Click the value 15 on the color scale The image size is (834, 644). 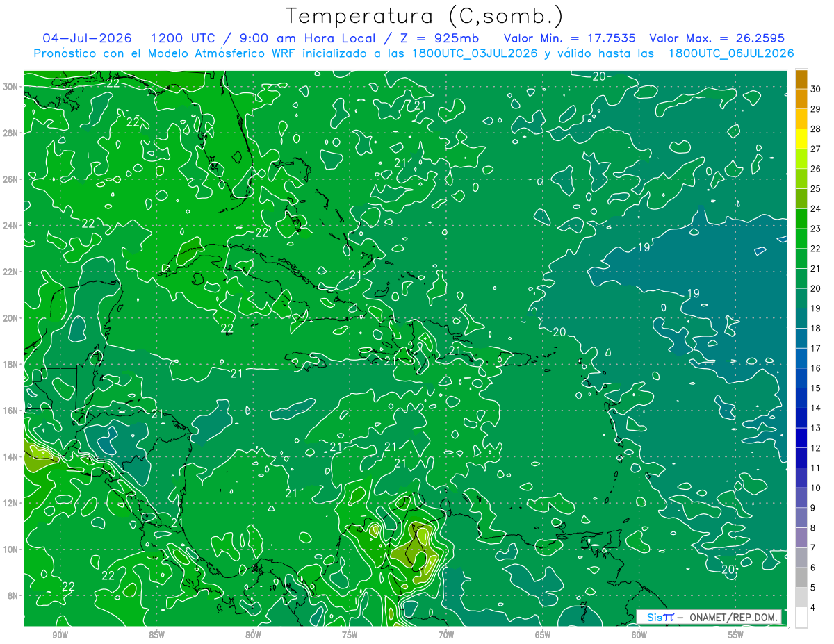tap(816, 388)
